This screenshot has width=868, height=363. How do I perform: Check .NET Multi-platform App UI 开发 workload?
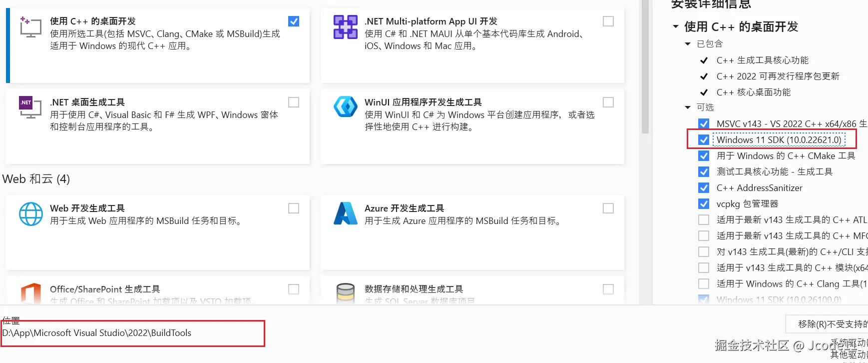pyautogui.click(x=608, y=21)
